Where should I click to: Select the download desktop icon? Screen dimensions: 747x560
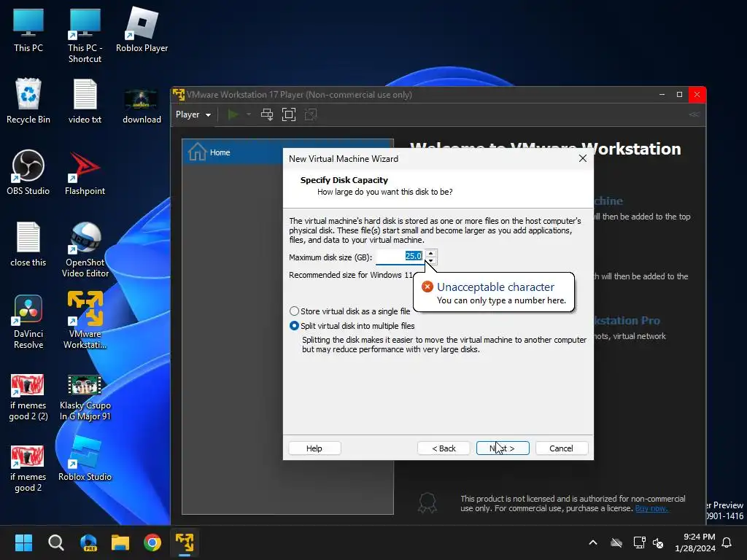click(x=142, y=106)
